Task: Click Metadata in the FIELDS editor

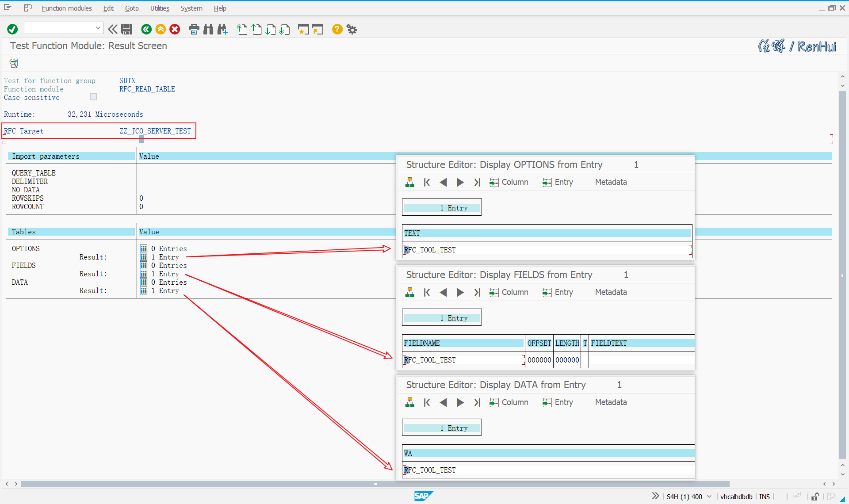Action: [x=611, y=292]
